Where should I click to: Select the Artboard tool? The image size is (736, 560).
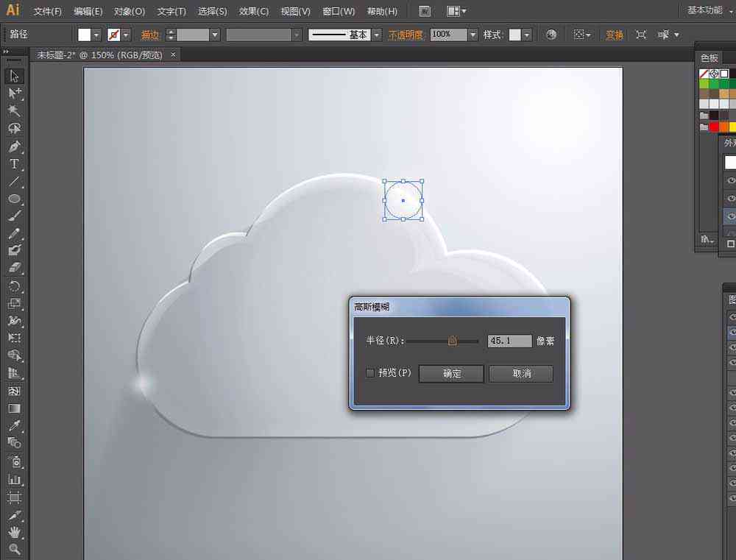click(x=14, y=497)
